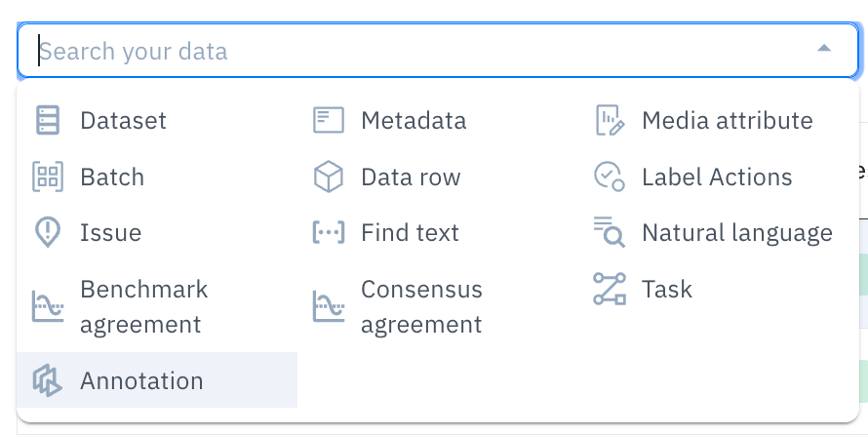Click the Benchmark agreement chart icon

(x=47, y=306)
